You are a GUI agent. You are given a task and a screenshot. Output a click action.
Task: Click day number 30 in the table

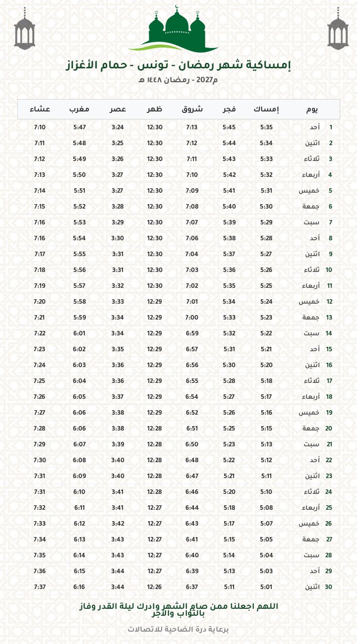329,587
